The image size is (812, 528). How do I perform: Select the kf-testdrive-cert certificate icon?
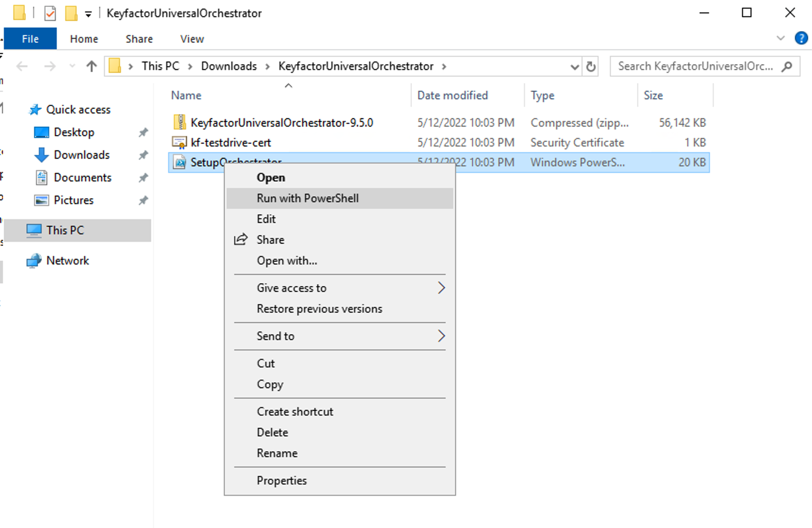pyautogui.click(x=179, y=143)
